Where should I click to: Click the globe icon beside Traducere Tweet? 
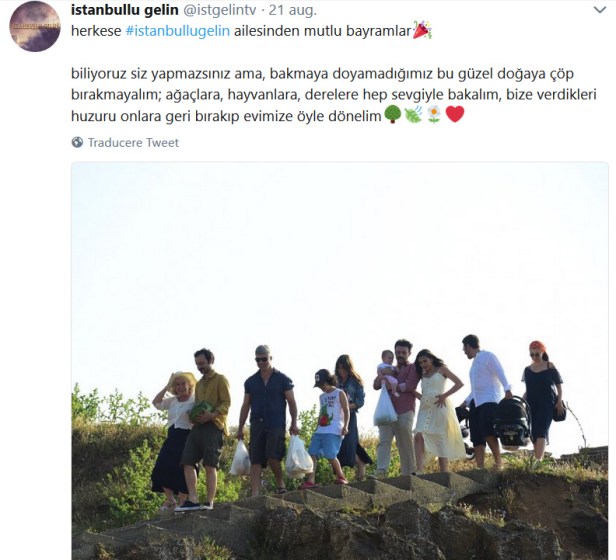[77, 142]
